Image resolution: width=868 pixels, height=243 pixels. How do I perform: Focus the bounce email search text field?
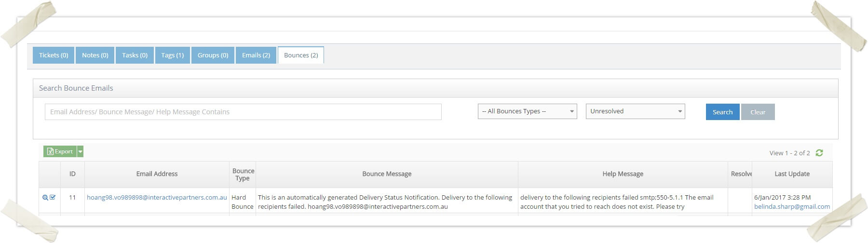tap(243, 112)
